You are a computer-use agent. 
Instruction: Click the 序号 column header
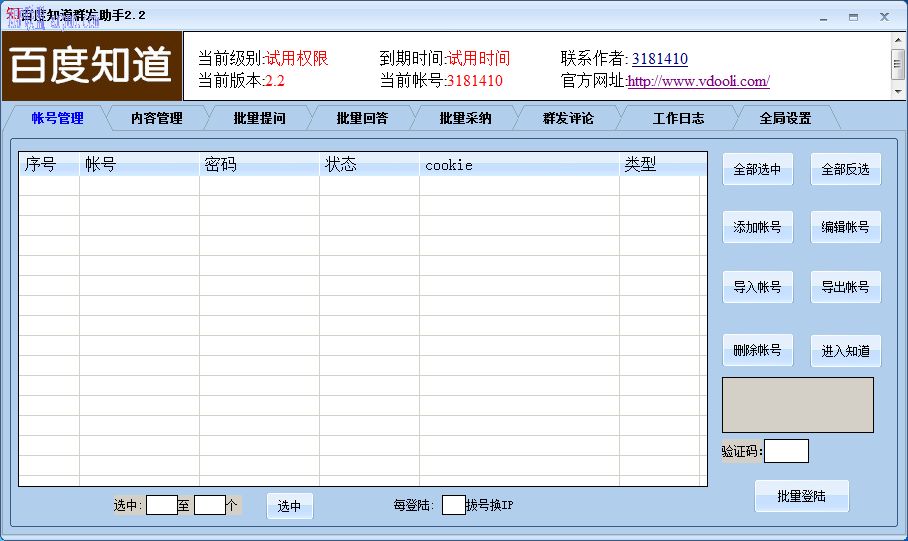coord(49,165)
